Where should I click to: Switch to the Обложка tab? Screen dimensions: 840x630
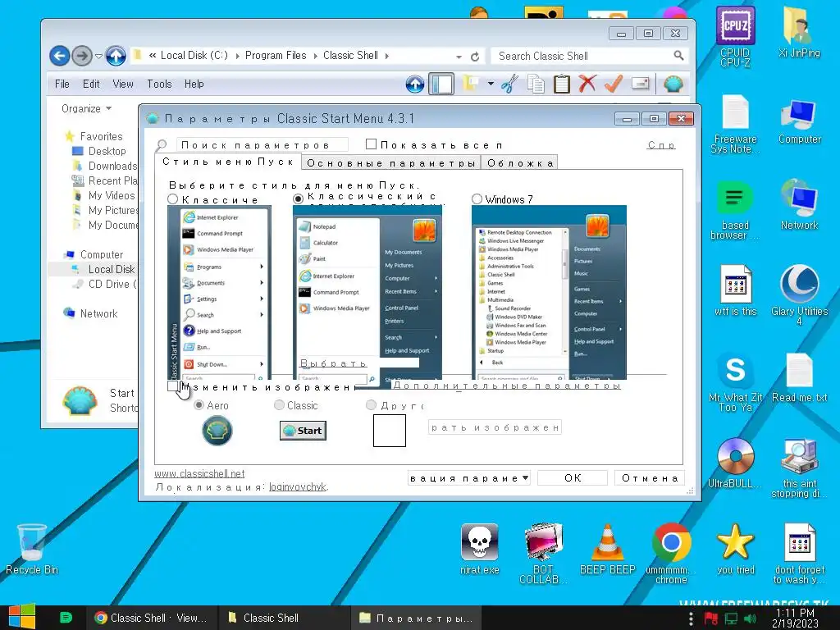click(x=519, y=163)
